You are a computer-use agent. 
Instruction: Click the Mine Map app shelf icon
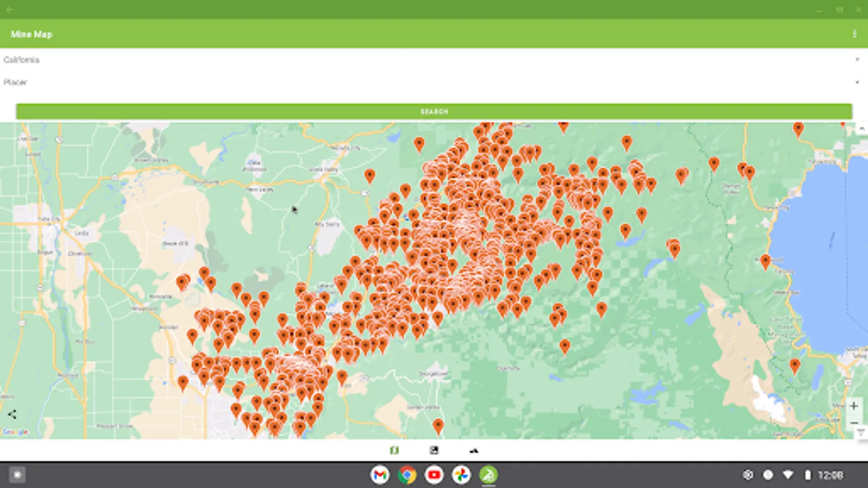(488, 475)
